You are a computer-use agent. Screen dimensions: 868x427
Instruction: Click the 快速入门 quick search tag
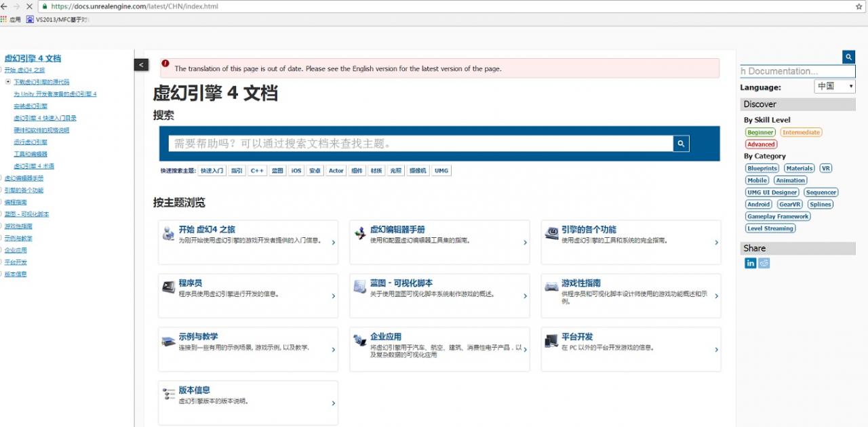212,171
